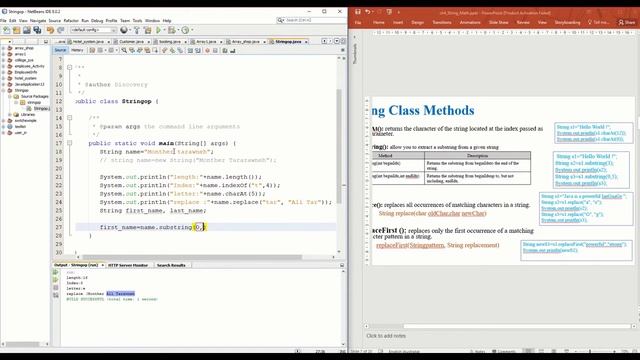Click the Build Project hammer icon

click(137, 30)
